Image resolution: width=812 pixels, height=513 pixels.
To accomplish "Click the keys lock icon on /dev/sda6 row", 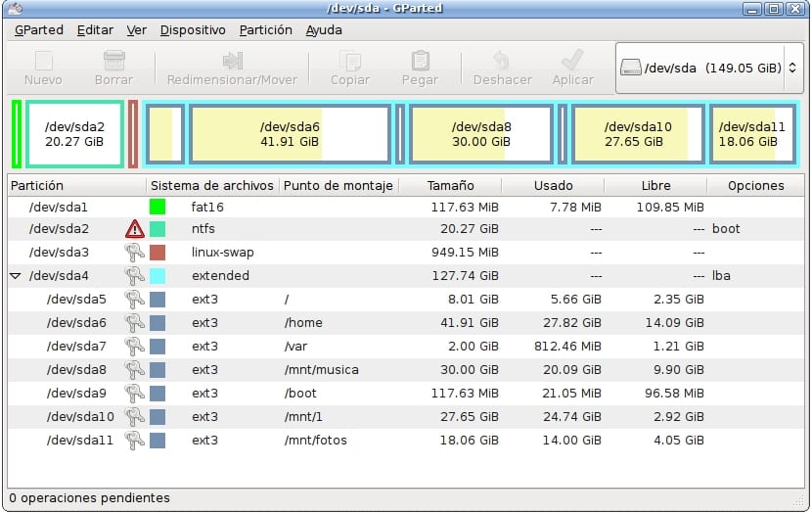I will coord(134,323).
